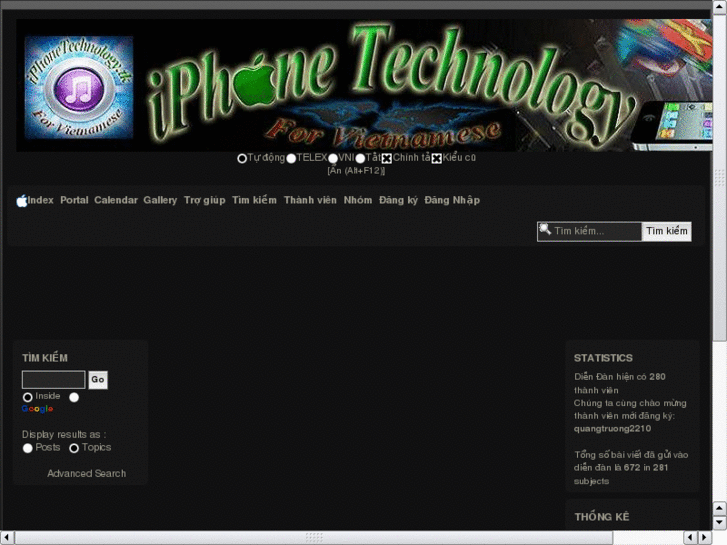This screenshot has height=545, width=727.
Task: Click the STATISTICS panel heading
Action: pyautogui.click(x=603, y=358)
